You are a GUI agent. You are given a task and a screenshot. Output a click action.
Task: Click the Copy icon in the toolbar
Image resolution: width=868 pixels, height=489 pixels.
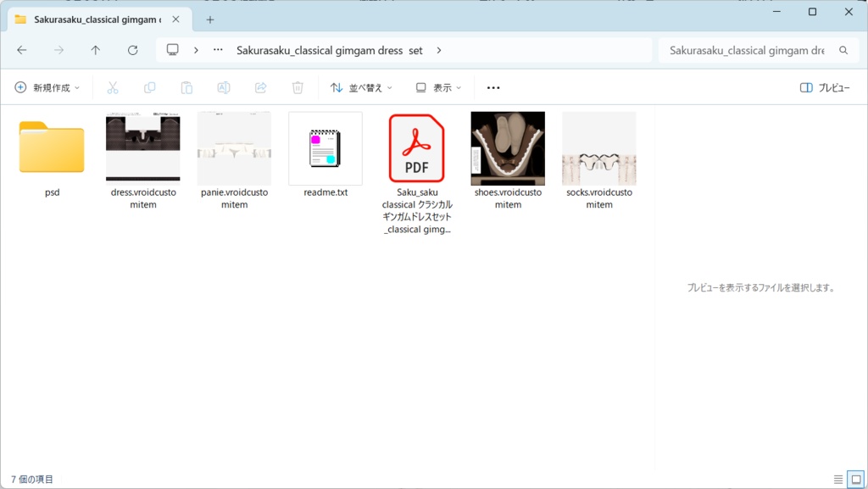(149, 87)
